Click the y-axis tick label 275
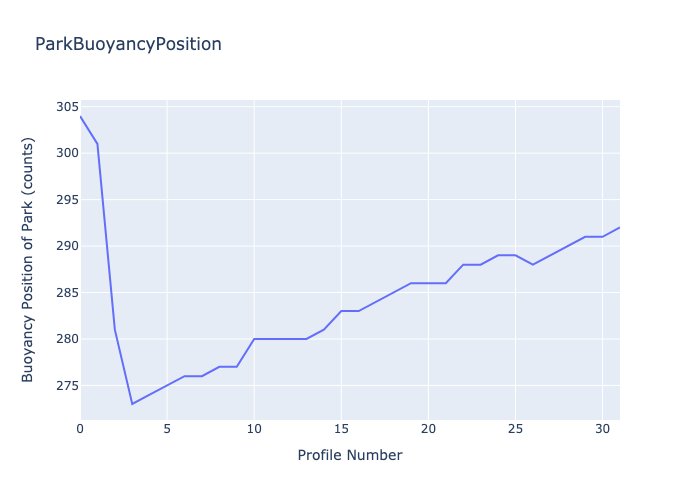Screen dimensions: 700x500 (66, 386)
